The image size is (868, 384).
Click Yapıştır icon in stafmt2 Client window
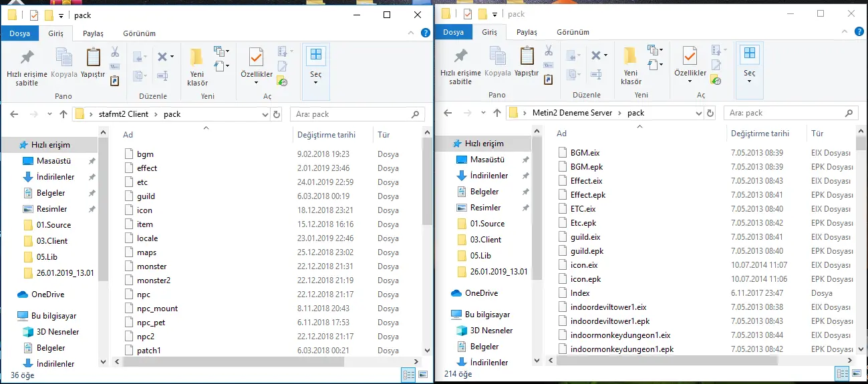[x=93, y=63]
